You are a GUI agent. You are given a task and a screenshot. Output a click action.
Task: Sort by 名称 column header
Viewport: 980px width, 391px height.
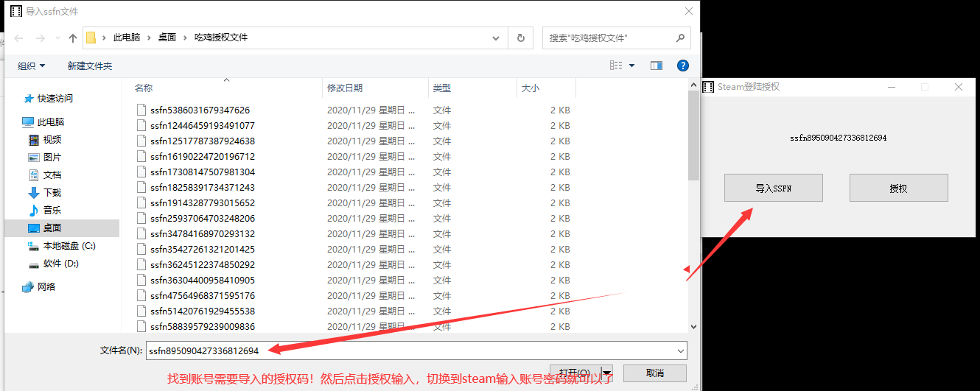pyautogui.click(x=144, y=88)
